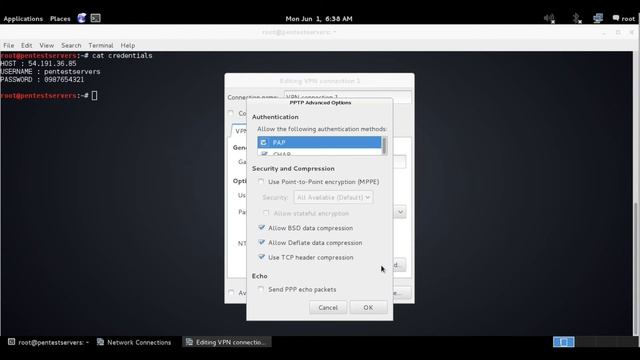The height and width of the screenshot is (360, 640).
Task: Toggle the CHAP authentication method checkbox
Action: (x=264, y=153)
